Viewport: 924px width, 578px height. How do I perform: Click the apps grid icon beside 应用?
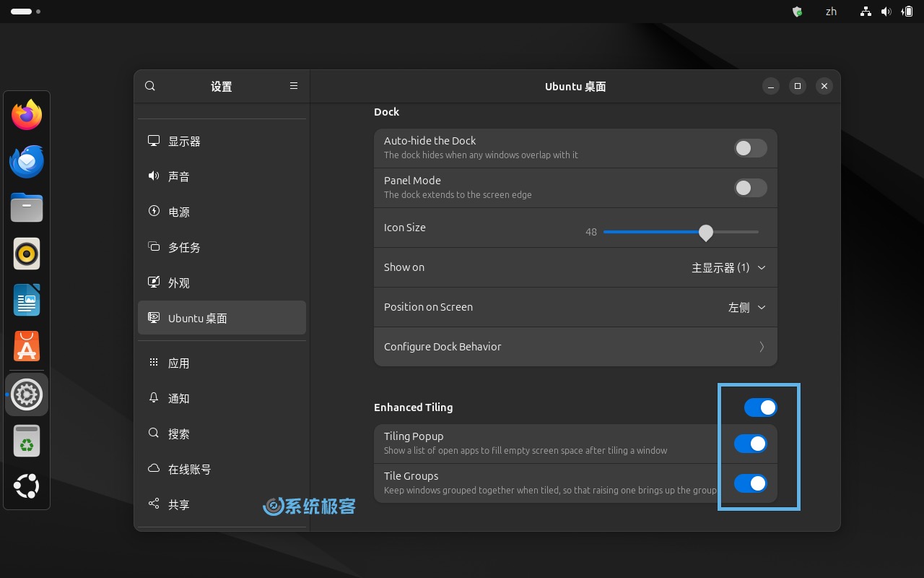point(154,363)
